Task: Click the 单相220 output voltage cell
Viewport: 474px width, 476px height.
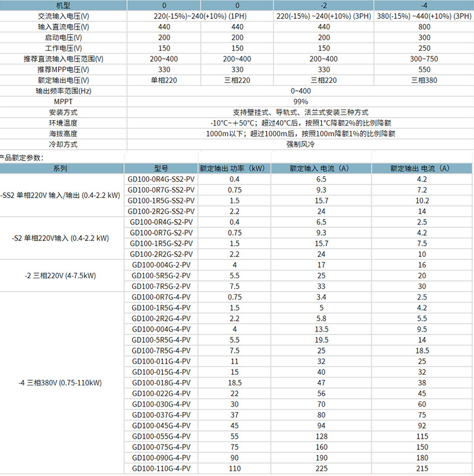Action: 164,80
